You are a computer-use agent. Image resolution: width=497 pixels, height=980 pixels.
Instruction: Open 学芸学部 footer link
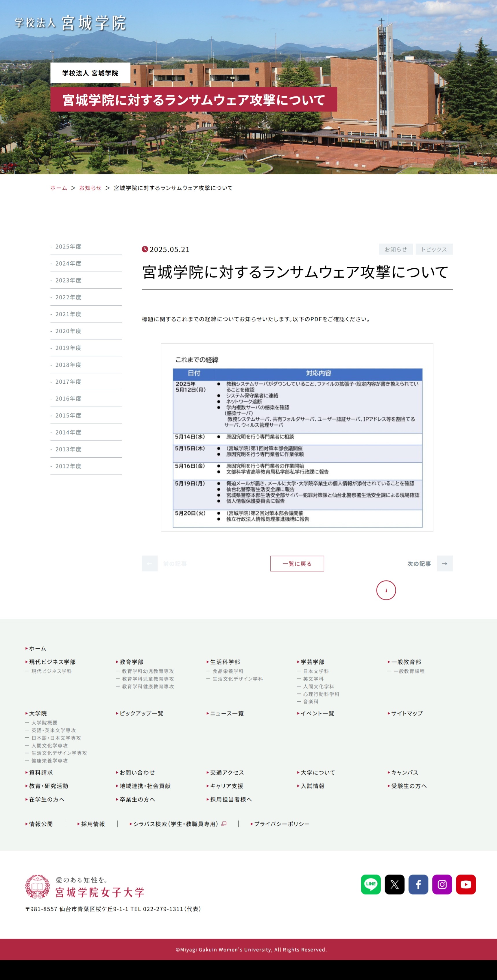(x=311, y=662)
